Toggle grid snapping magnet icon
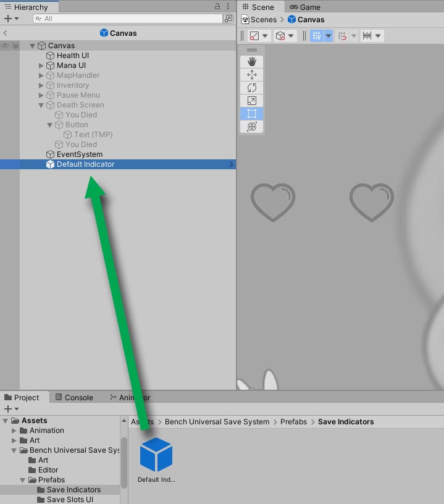 point(342,36)
